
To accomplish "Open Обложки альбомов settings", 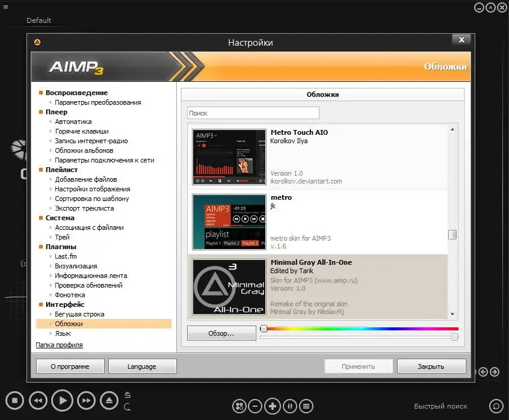I will point(84,150).
